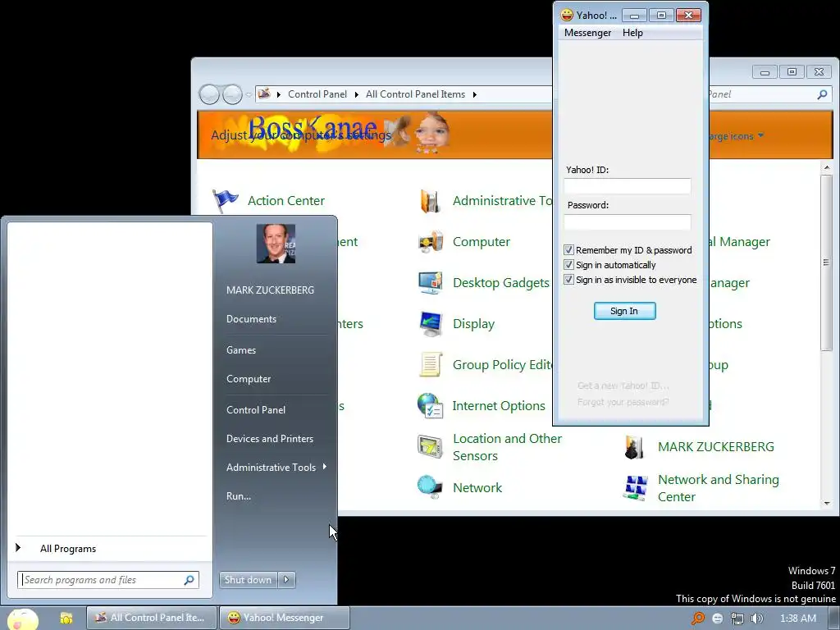Open the Shut down options arrow
Viewport: 840px width, 630px height.
(x=286, y=580)
